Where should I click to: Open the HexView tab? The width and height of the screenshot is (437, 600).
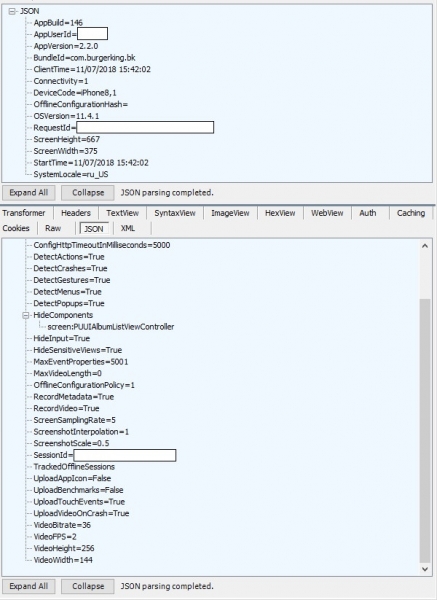point(280,213)
